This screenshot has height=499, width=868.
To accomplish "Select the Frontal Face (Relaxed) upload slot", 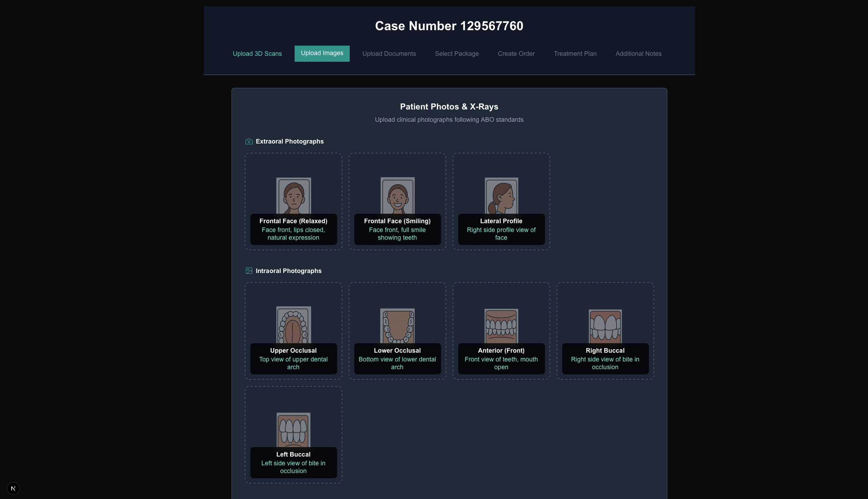I will point(293,201).
